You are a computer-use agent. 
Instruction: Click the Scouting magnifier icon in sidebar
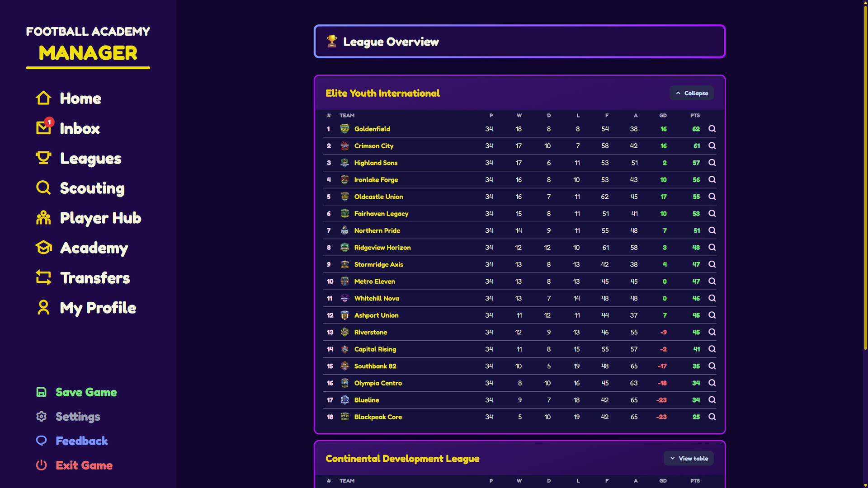click(x=43, y=188)
